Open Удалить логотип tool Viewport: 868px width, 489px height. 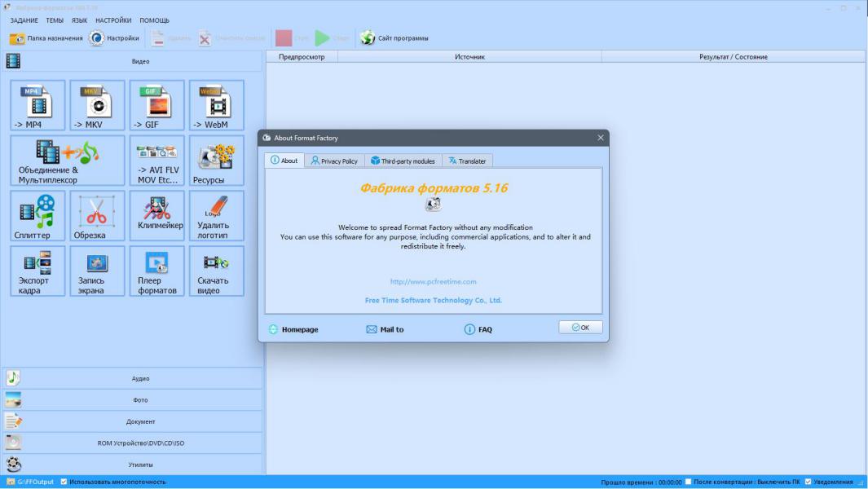coord(217,216)
